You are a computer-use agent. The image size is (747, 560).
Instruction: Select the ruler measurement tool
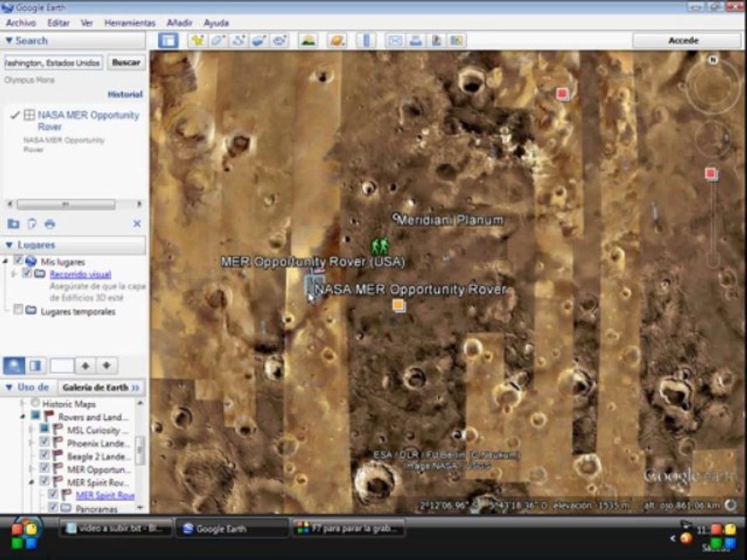point(366,40)
